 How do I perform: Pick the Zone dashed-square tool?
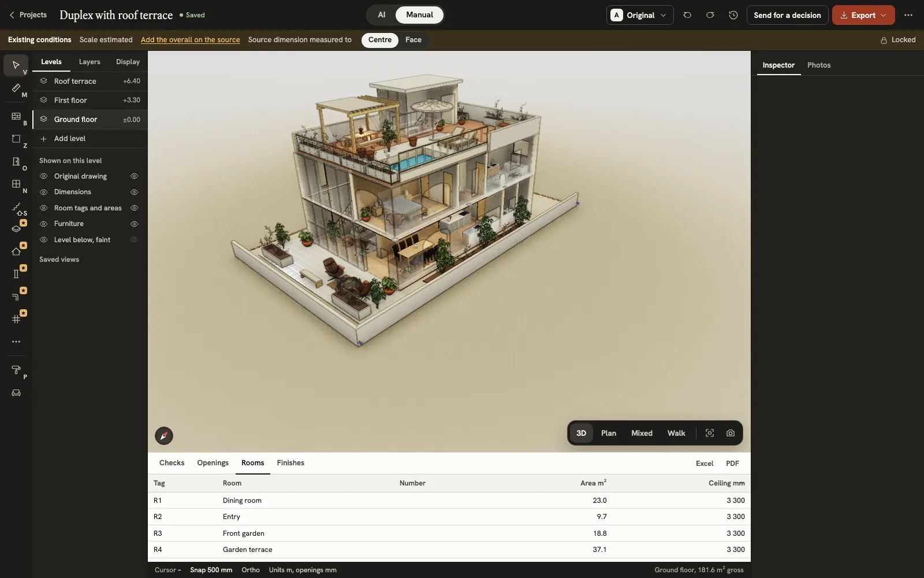tap(16, 139)
